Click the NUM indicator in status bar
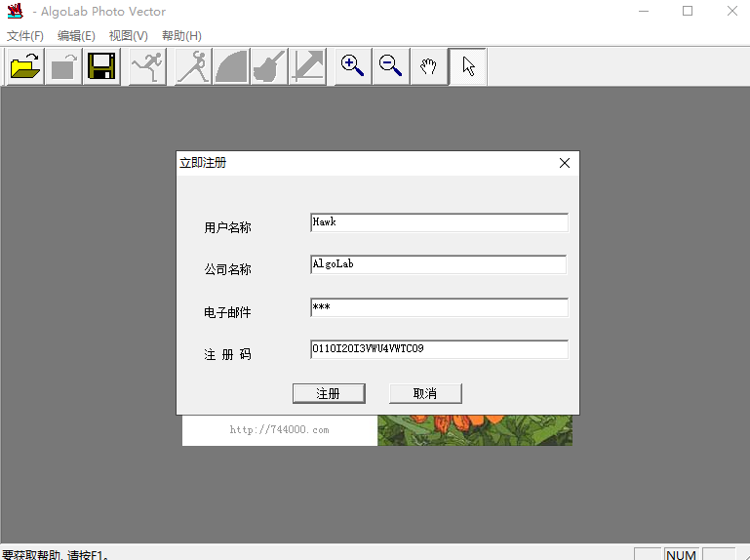This screenshot has height=560, width=750. tap(681, 554)
